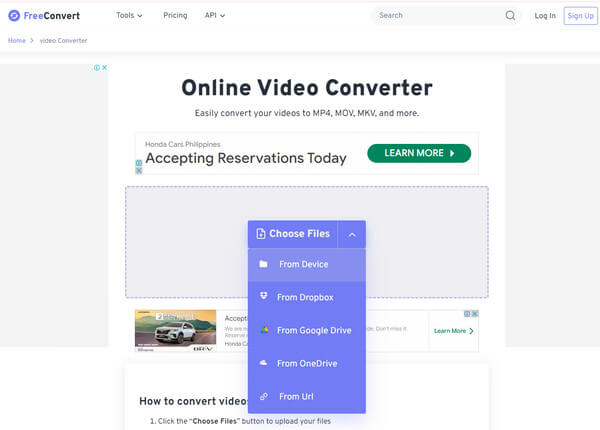Screen dimensions: 600x430
Task: Click the file icon on Choose Files
Action: pos(261,234)
